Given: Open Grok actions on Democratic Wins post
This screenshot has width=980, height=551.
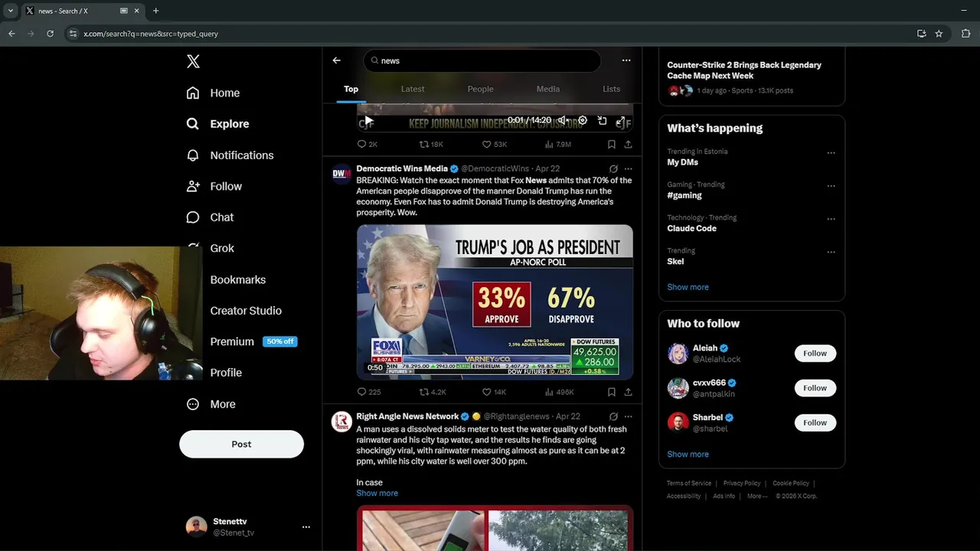Looking at the screenshot, I should tap(613, 168).
